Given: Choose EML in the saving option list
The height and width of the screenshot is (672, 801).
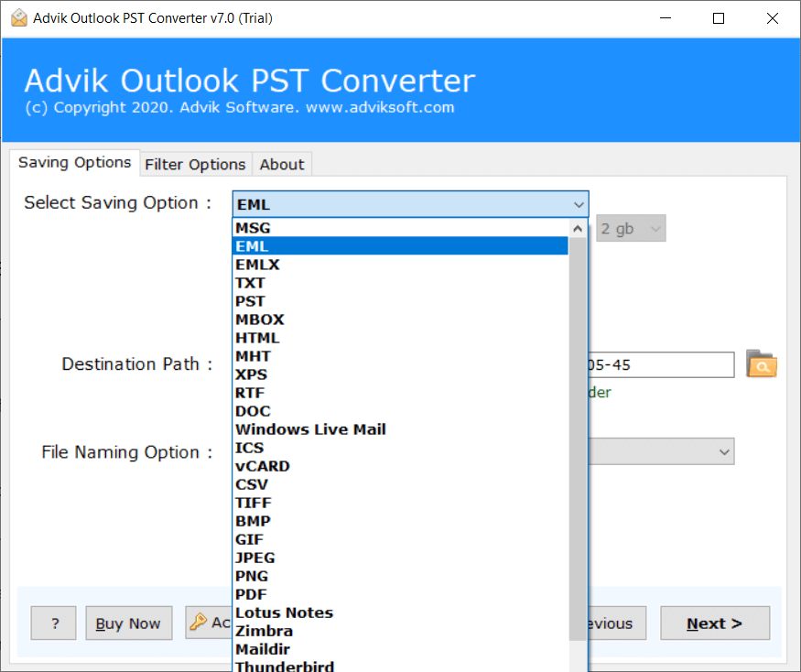Looking at the screenshot, I should click(401, 246).
